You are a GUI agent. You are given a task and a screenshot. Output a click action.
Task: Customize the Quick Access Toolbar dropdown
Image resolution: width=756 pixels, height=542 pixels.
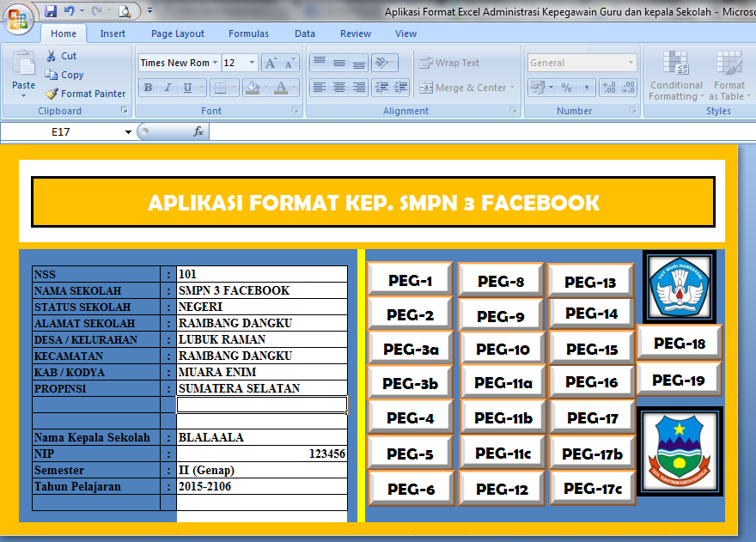click(150, 10)
